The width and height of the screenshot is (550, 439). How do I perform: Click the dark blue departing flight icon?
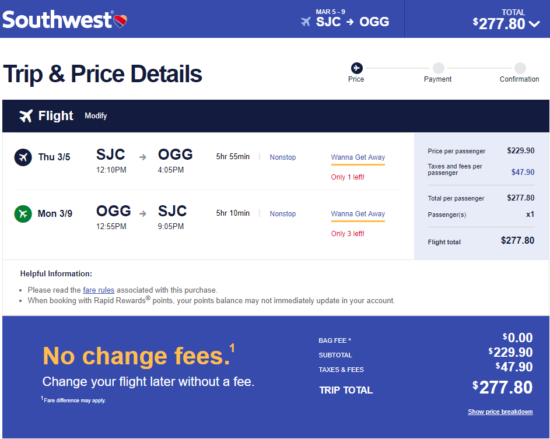23,157
